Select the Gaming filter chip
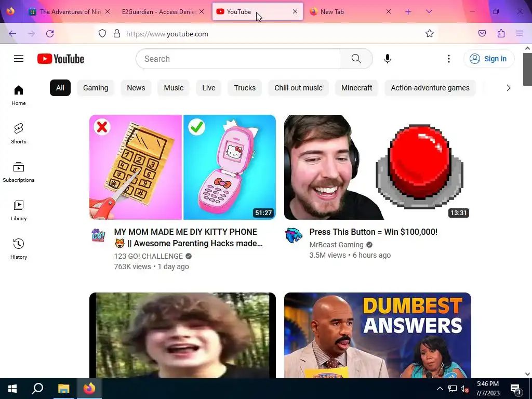Viewport: 532px width, 399px height. 96,88
